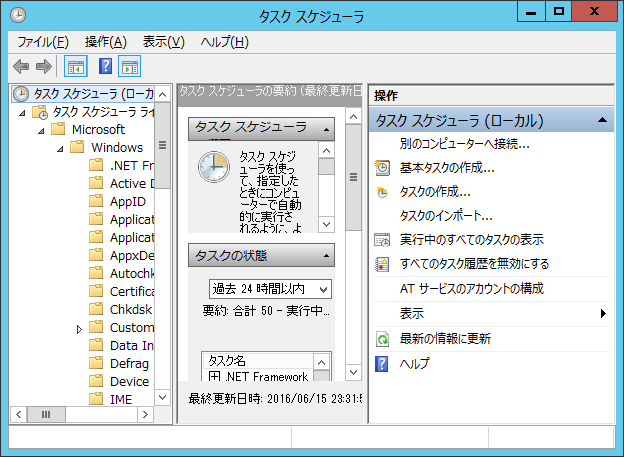Click the tree pane vertical scrollbar thumb
624x457 pixels.
[162, 145]
